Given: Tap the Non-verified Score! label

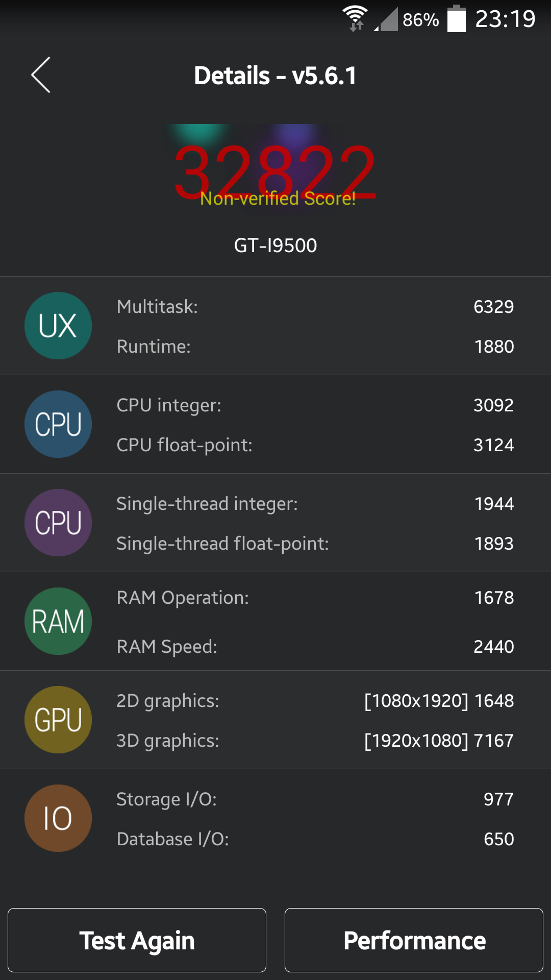Looking at the screenshot, I should [278, 199].
